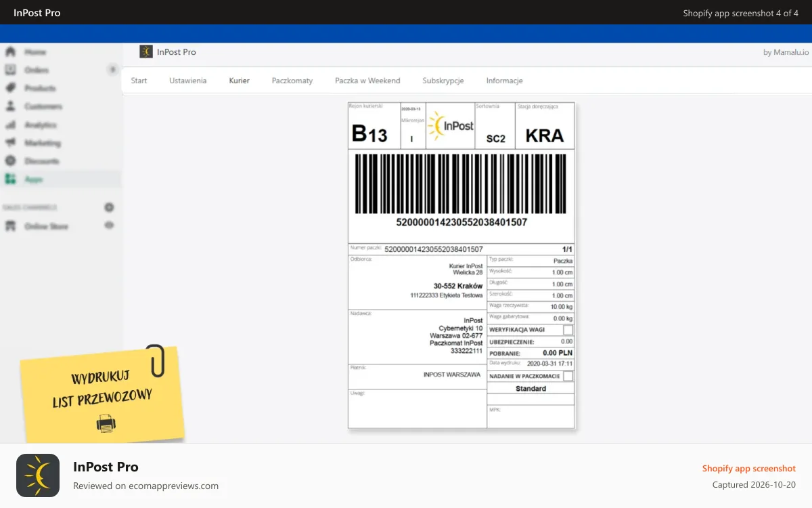
Task: Open the Orders sidebar icon
Action: coord(10,70)
